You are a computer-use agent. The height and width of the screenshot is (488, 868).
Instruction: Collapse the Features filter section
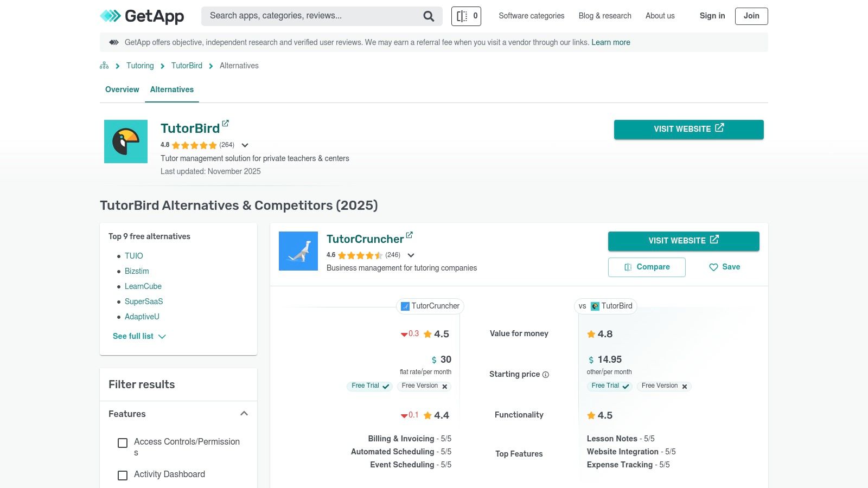244,413
